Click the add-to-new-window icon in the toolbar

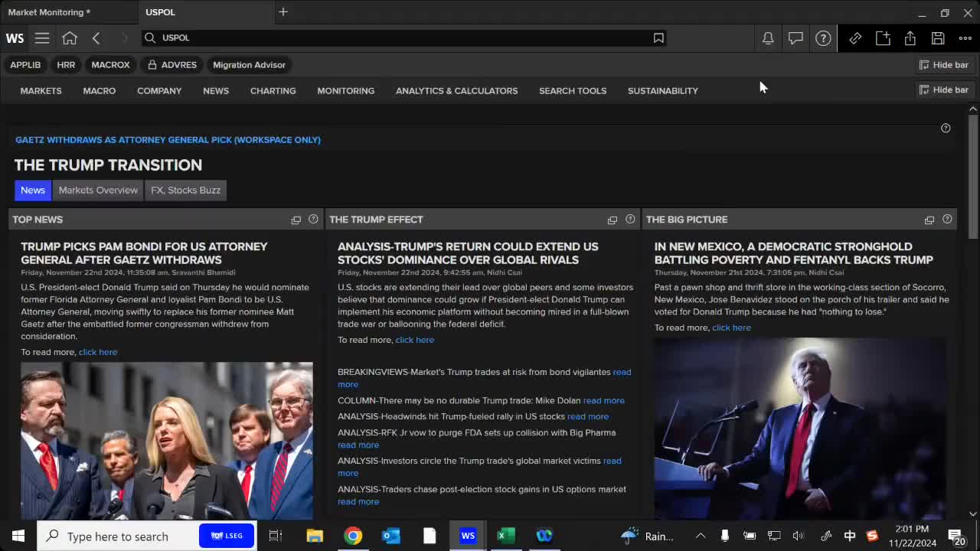[x=883, y=37]
